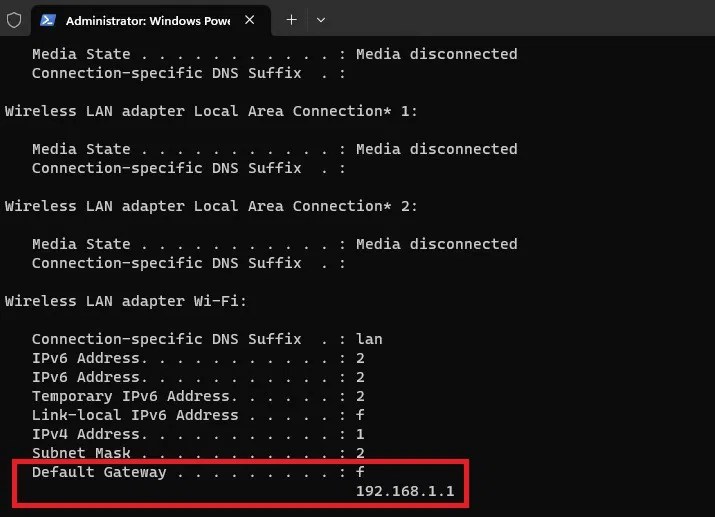The image size is (715, 517).
Task: Click the Local Area Connection* 1 heading
Action: click(x=211, y=111)
